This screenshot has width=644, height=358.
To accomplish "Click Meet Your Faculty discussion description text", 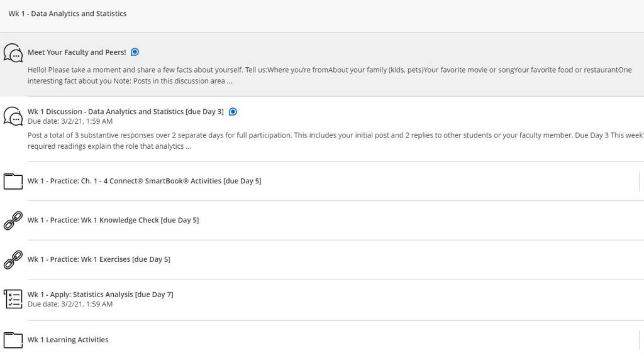I will (x=330, y=75).
